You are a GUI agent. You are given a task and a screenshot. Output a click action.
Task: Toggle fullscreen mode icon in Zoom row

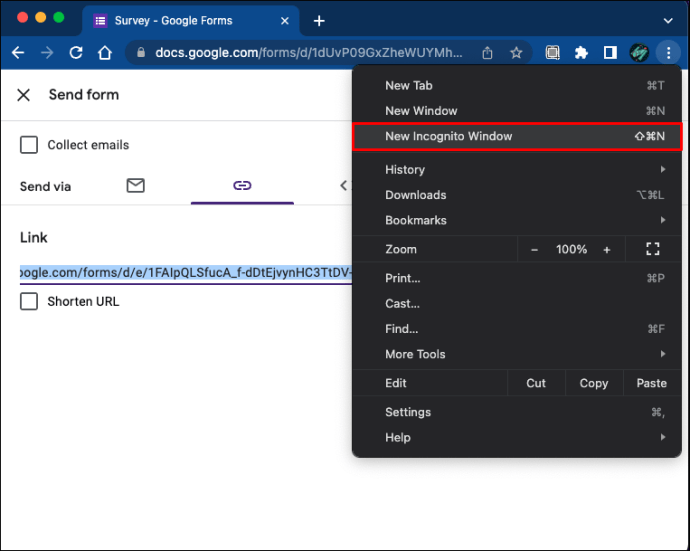[653, 249]
